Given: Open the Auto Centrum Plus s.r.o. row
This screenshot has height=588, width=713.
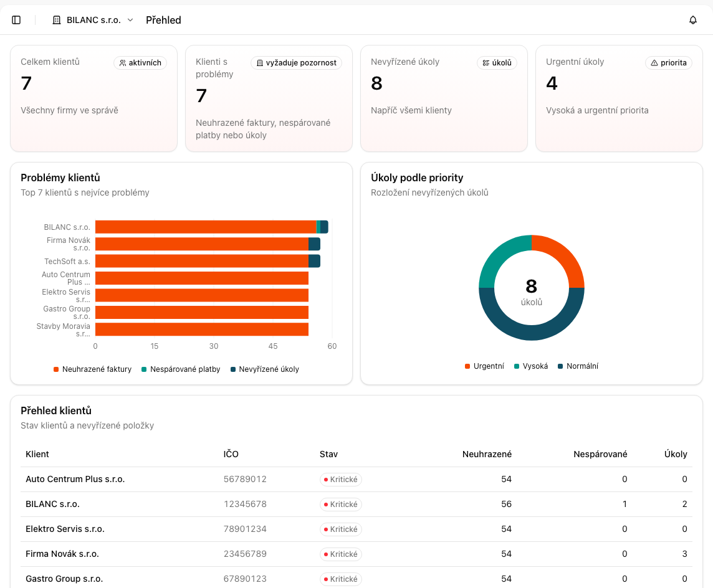Looking at the screenshot, I should coord(356,480).
